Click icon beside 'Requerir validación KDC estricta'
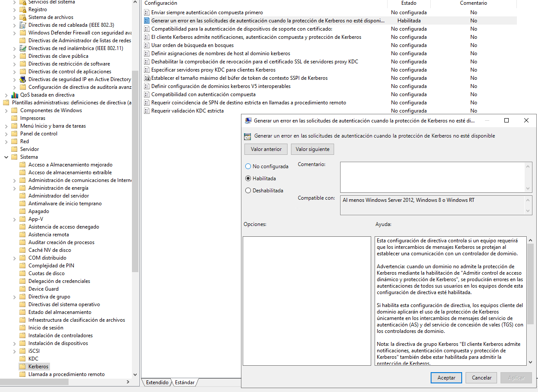 (x=147, y=111)
